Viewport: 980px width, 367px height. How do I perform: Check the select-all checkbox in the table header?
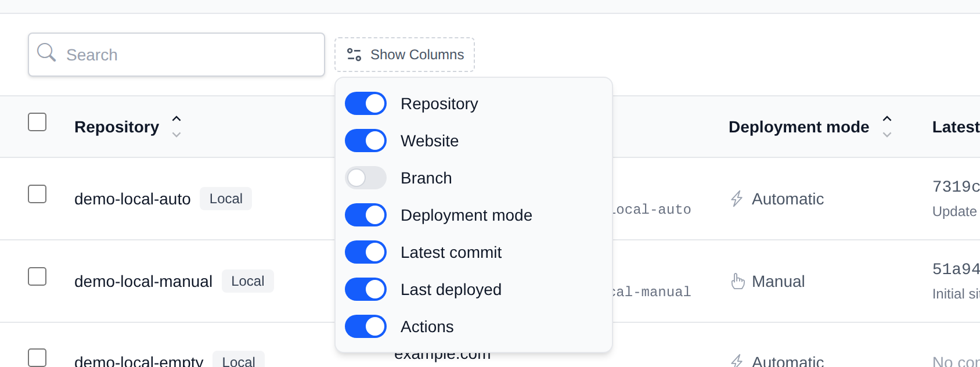(x=37, y=122)
